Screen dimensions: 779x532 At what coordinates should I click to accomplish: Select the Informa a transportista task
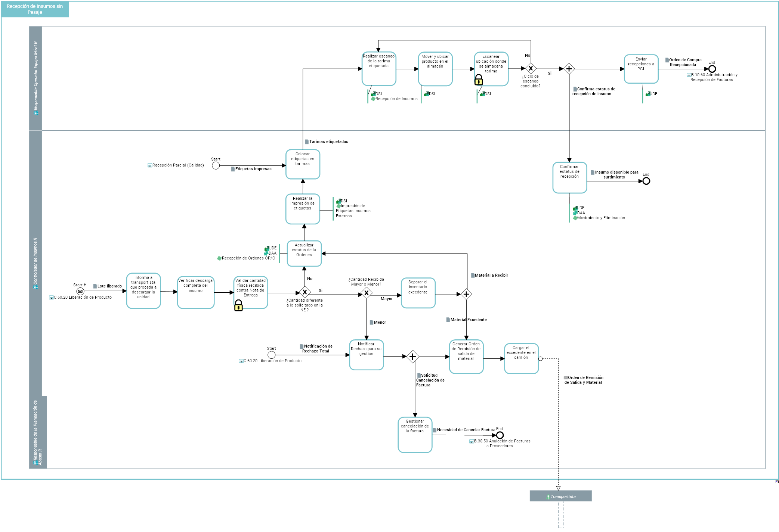pyautogui.click(x=143, y=291)
